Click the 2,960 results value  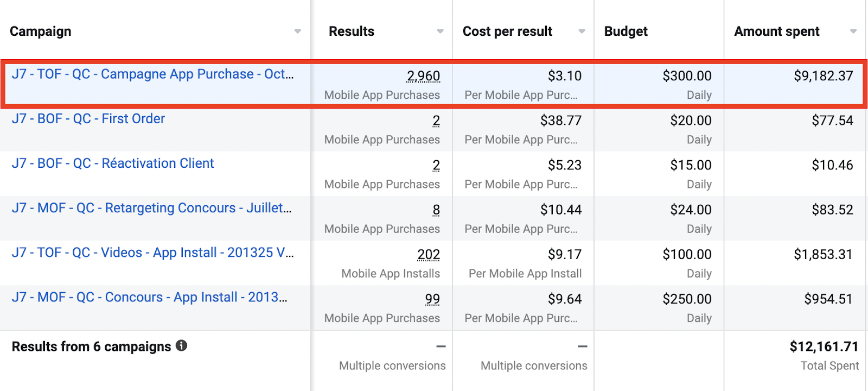pyautogui.click(x=423, y=76)
